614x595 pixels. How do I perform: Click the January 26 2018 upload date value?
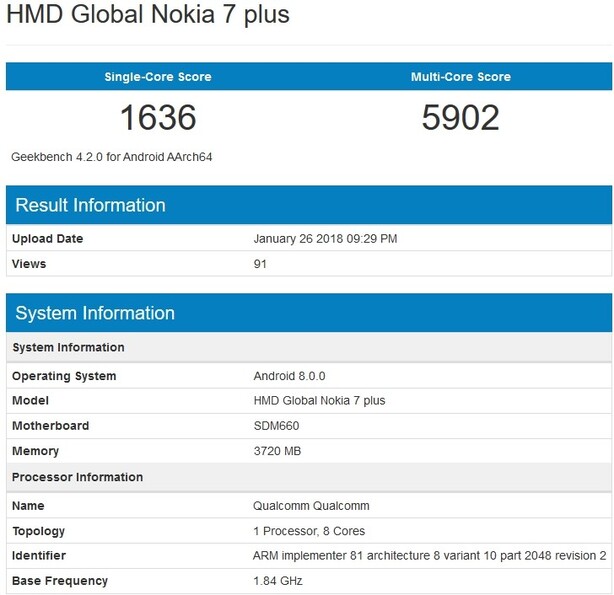(325, 239)
